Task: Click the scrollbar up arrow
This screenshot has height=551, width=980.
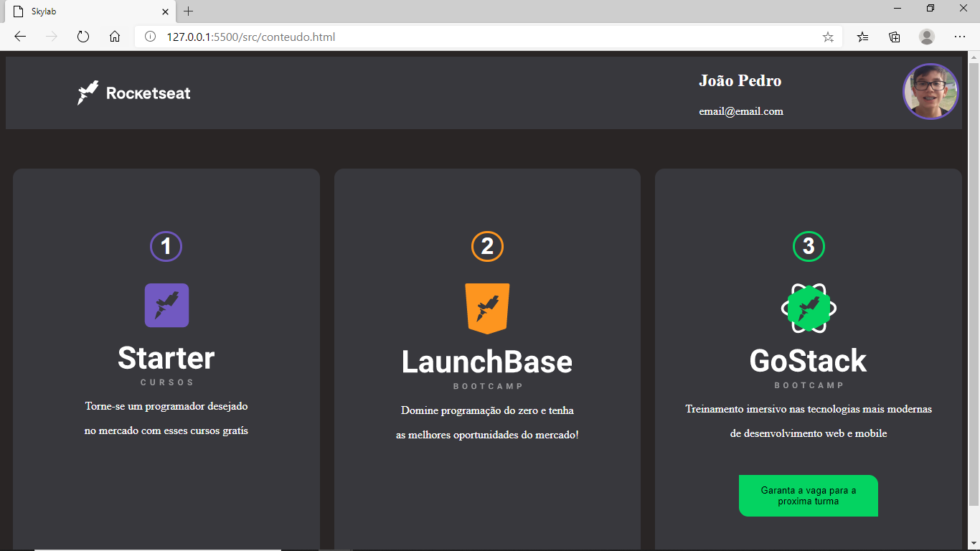Action: [974, 57]
